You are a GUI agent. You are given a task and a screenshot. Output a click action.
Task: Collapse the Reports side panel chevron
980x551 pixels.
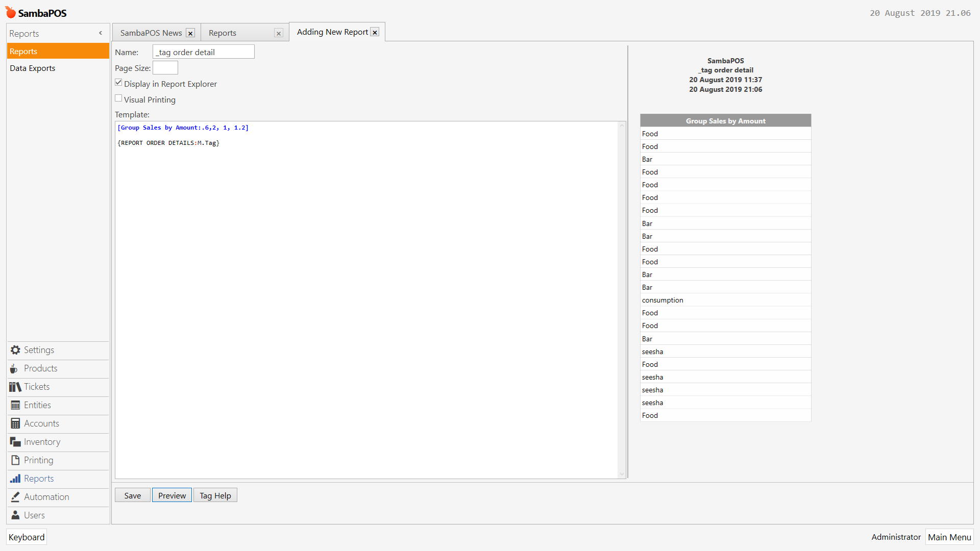click(x=101, y=33)
